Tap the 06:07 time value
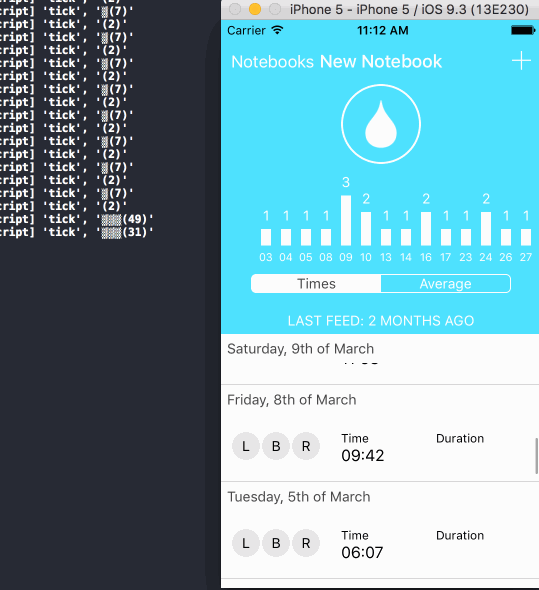Screen dimensions: 539x590 pos(362,553)
